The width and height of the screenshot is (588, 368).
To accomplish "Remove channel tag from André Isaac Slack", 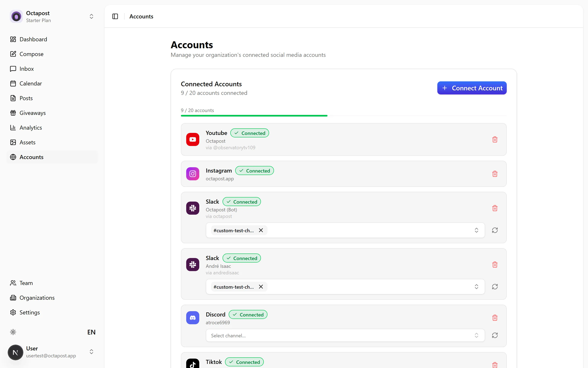I will [x=261, y=287].
